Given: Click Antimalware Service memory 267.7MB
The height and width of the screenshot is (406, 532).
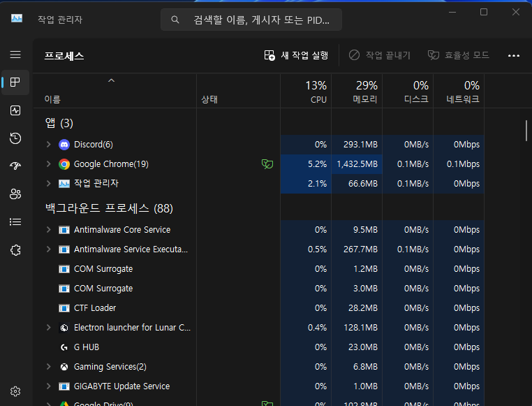Looking at the screenshot, I should pos(360,249).
